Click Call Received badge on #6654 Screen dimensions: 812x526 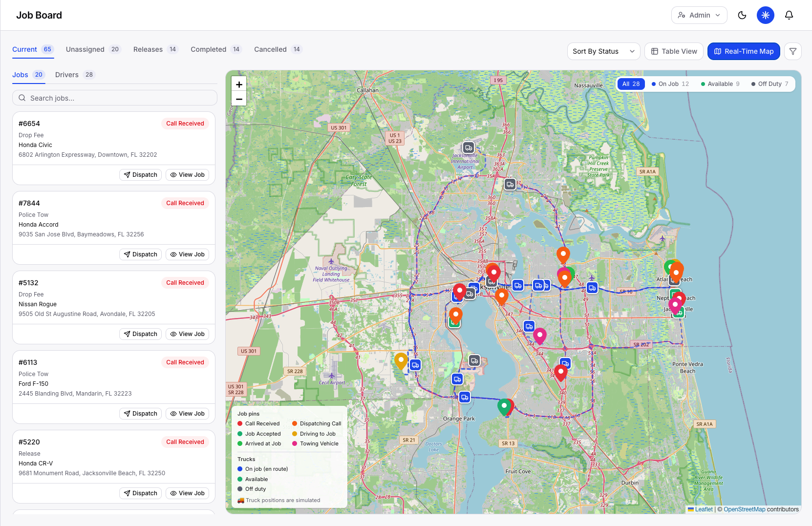[x=185, y=124]
